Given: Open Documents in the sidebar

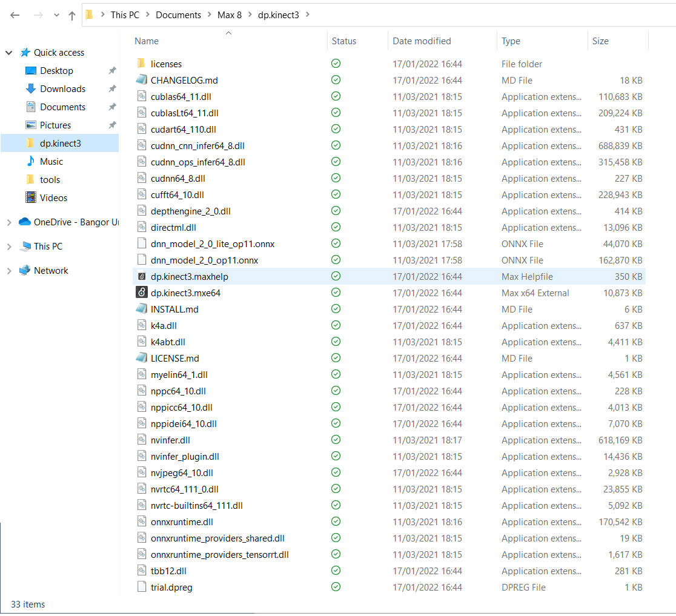Looking at the screenshot, I should point(62,107).
